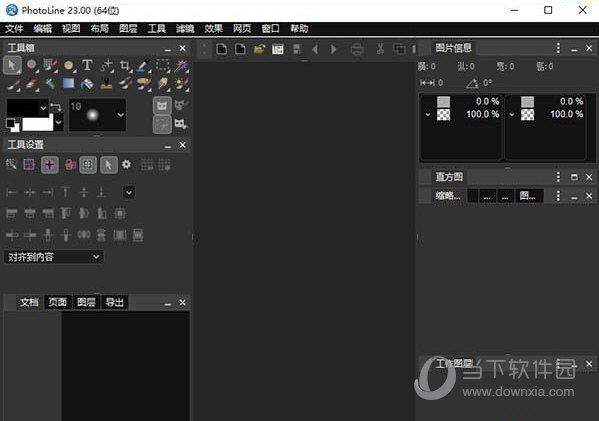Viewport: 599px width, 421px height.
Task: Open the 编辑 menu
Action: [x=42, y=29]
